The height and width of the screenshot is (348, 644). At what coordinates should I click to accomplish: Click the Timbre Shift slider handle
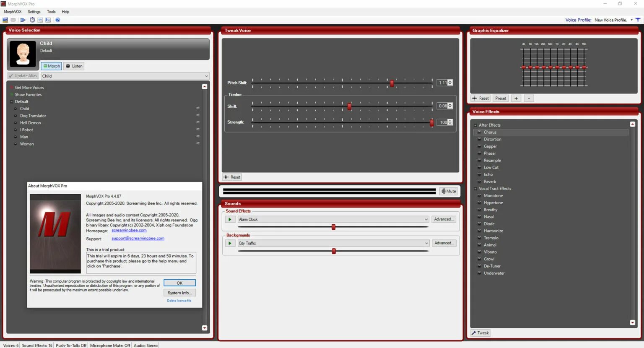coord(349,106)
